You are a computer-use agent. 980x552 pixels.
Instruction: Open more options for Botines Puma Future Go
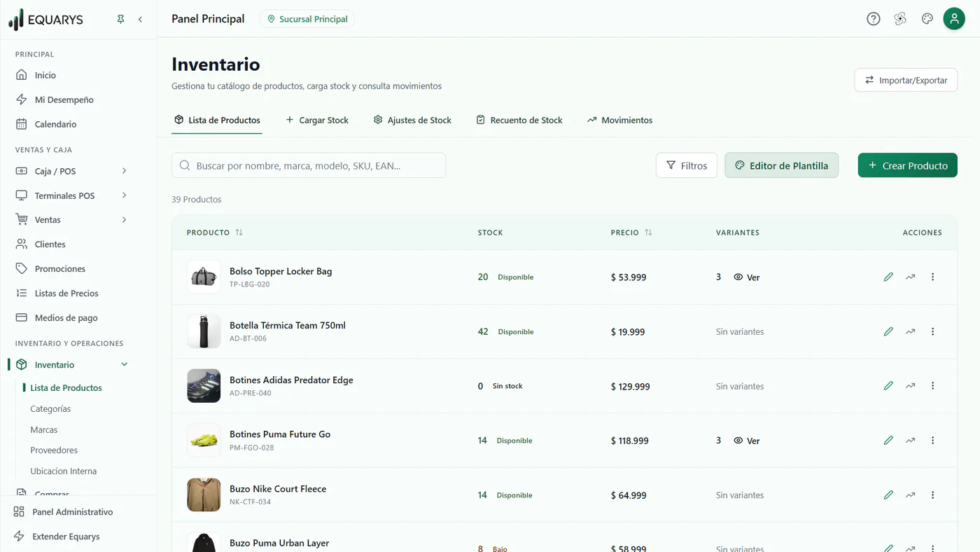[x=932, y=440]
